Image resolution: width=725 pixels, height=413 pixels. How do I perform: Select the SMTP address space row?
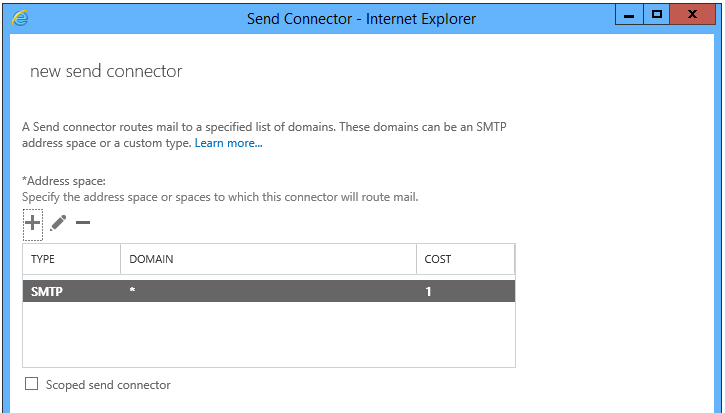[x=269, y=291]
